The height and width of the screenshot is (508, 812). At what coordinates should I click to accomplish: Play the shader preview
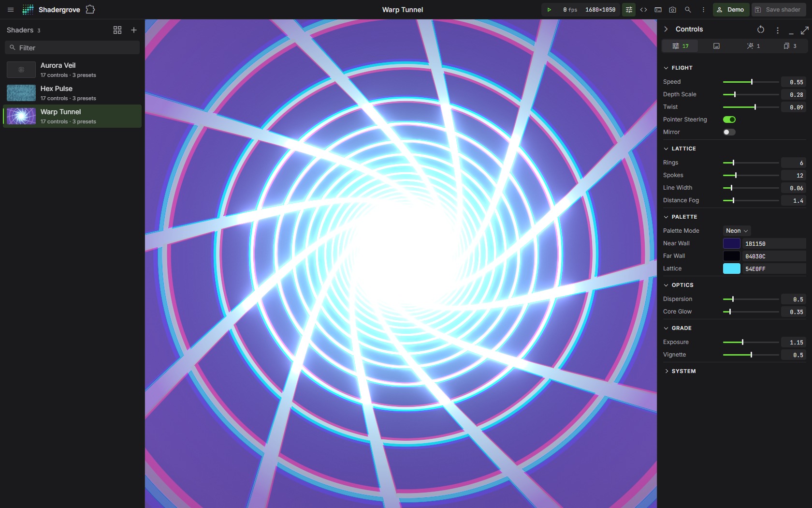(549, 10)
